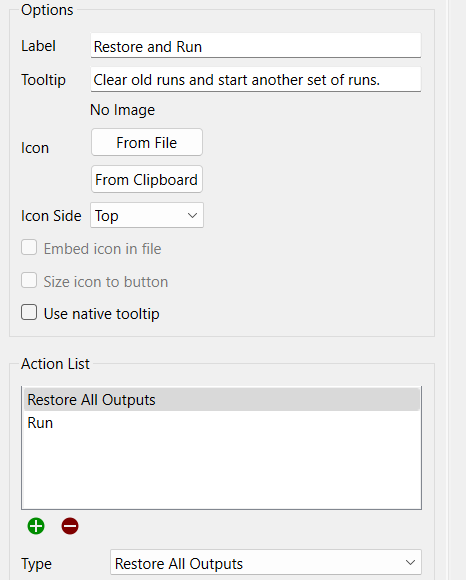The image size is (466, 580).
Task: Expand the Type combo box
Action: [x=266, y=563]
